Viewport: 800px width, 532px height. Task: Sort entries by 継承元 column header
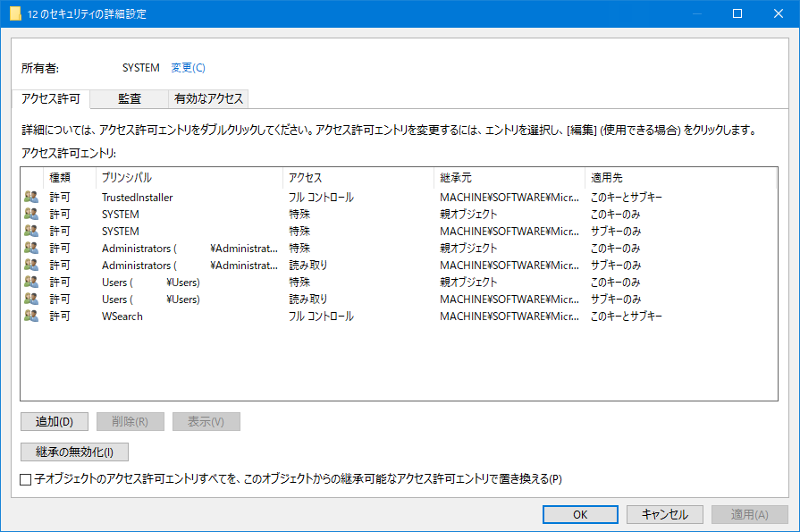(x=508, y=178)
